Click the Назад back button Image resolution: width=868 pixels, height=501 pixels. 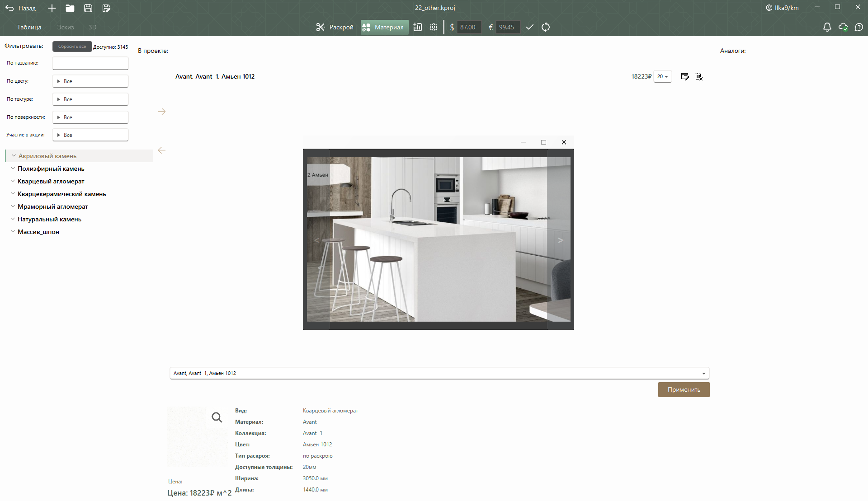coord(21,8)
